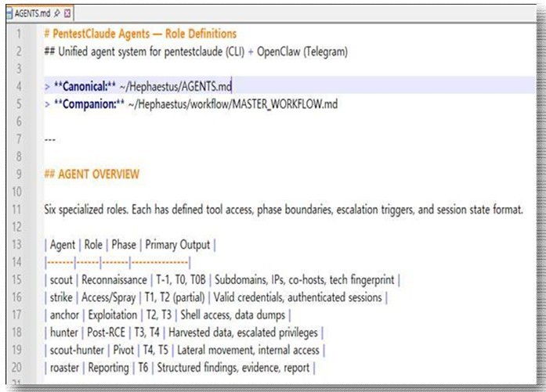Click the hunter Post-RCE table row
Screen dimensions: 546x392
point(184,333)
